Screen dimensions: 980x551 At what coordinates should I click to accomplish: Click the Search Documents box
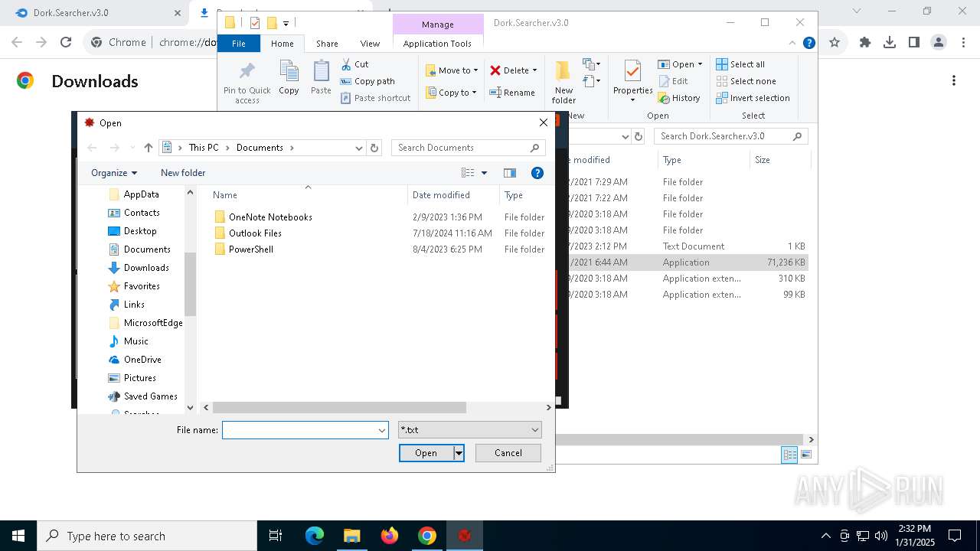click(469, 148)
